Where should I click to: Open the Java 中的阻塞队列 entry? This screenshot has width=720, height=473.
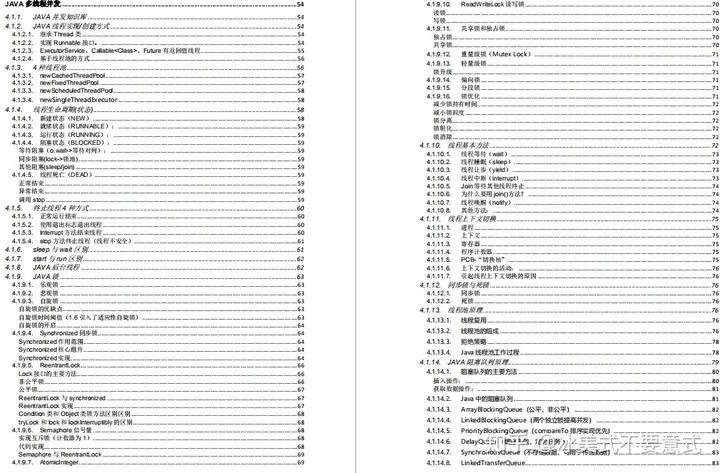(x=573, y=399)
